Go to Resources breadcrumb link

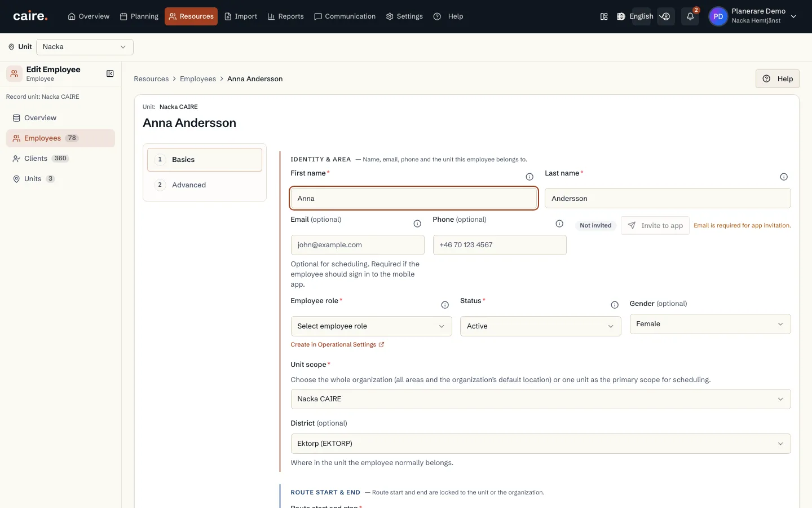click(151, 79)
